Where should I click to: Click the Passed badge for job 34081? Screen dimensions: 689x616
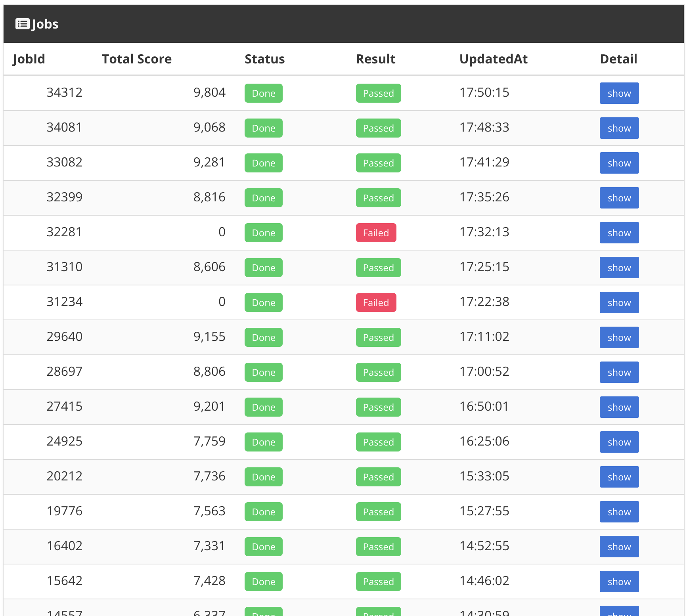[379, 128]
